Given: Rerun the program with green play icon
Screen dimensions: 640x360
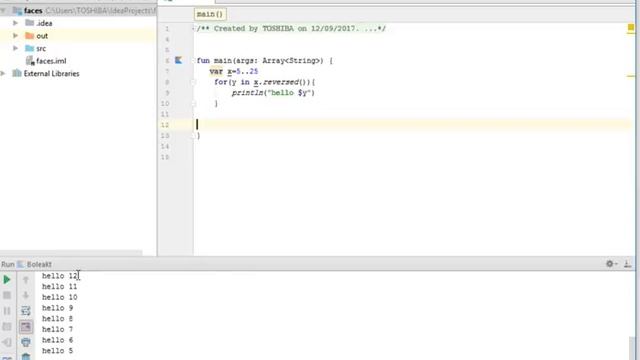Looking at the screenshot, I should 7,280.
